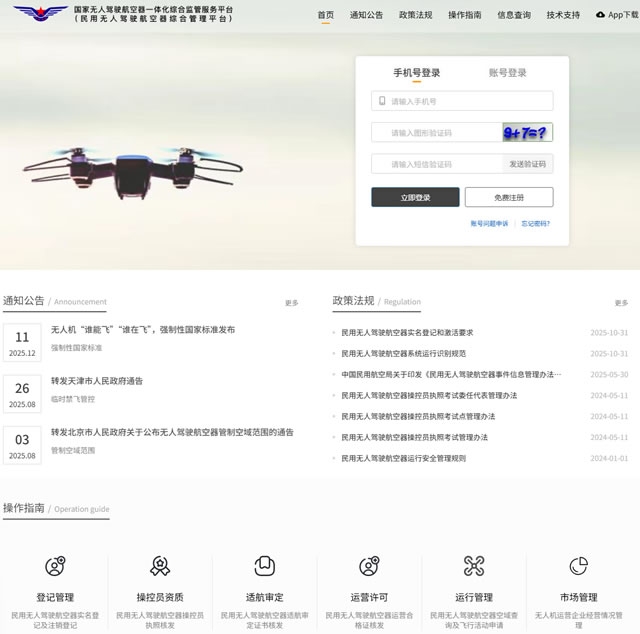This screenshot has width=640, height=634.
Task: Click 更多 beside the 通知公告 heading
Action: pos(291,303)
